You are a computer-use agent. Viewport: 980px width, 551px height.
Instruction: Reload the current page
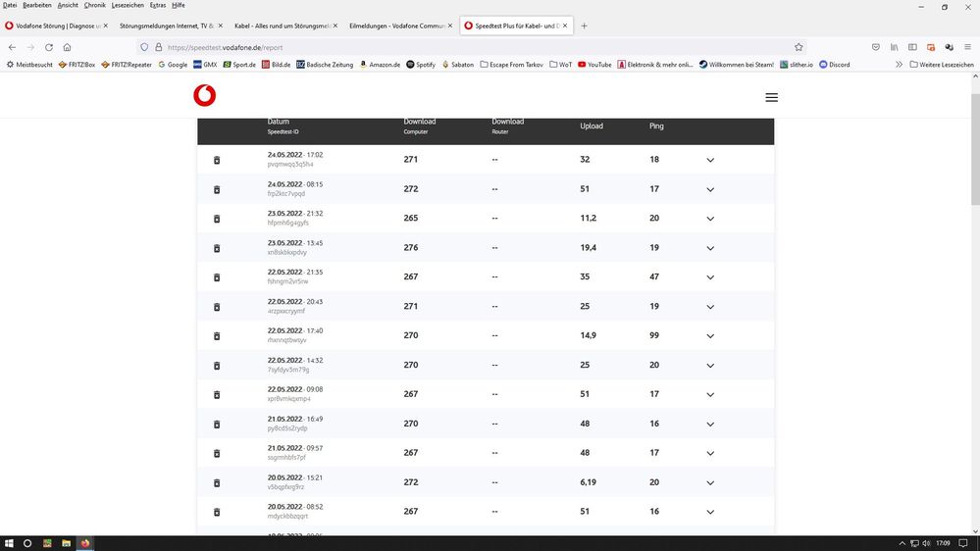49,47
